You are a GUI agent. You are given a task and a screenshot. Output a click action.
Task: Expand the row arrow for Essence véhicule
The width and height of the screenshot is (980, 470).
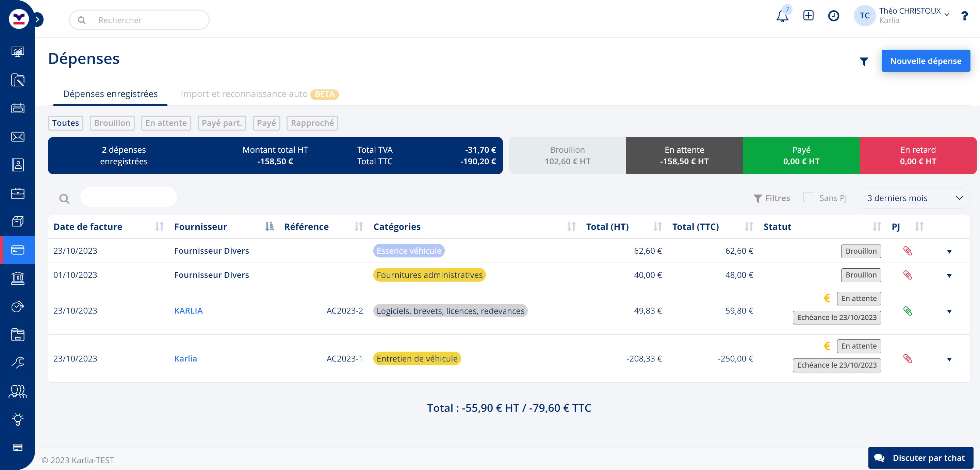949,251
